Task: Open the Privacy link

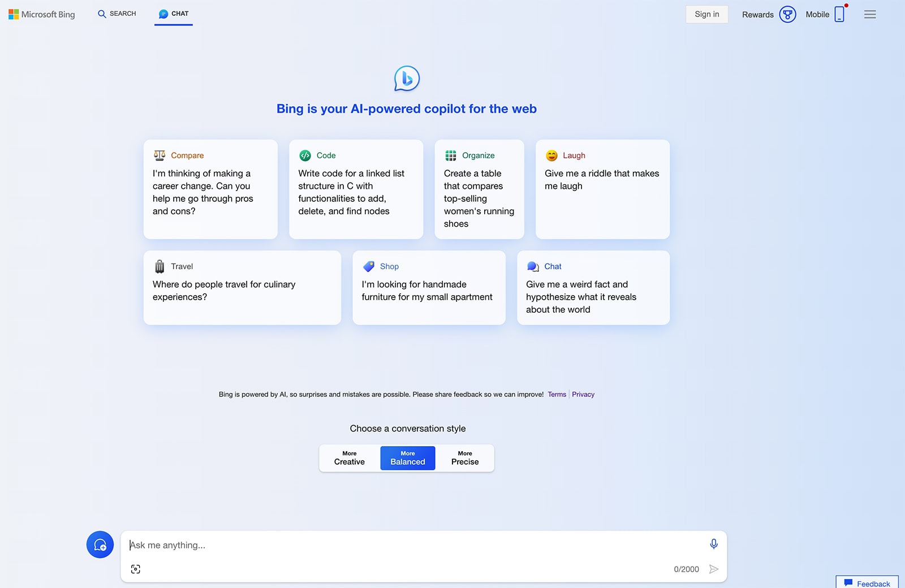Action: [x=583, y=395]
